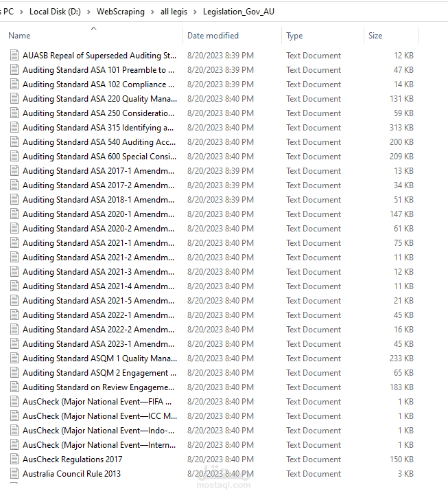
Task: Click the 147 KB size value
Action: pos(401,214)
